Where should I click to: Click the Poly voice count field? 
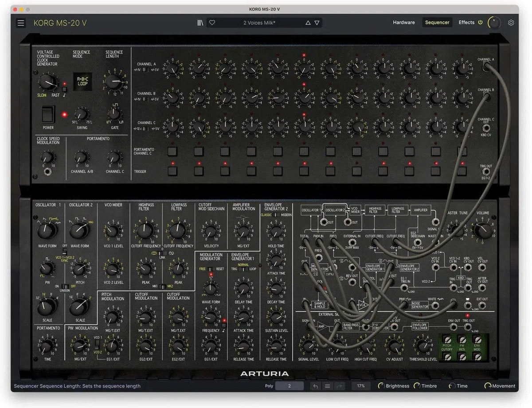(x=289, y=386)
